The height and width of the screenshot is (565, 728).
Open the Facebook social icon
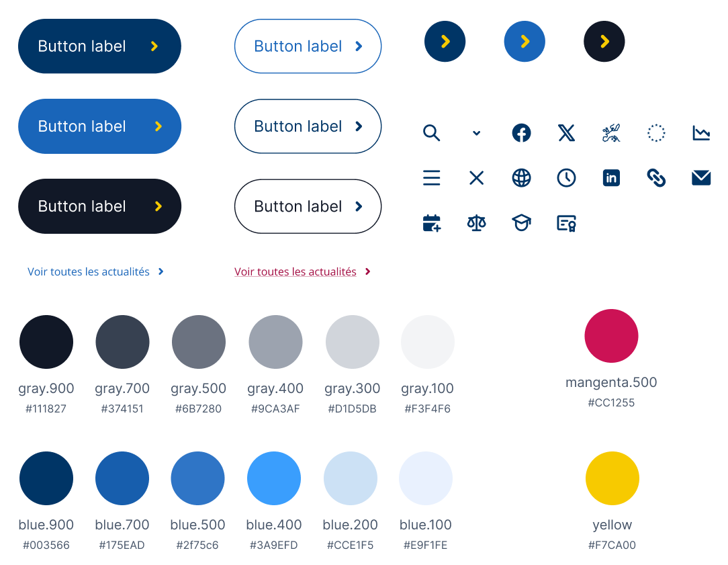click(521, 133)
